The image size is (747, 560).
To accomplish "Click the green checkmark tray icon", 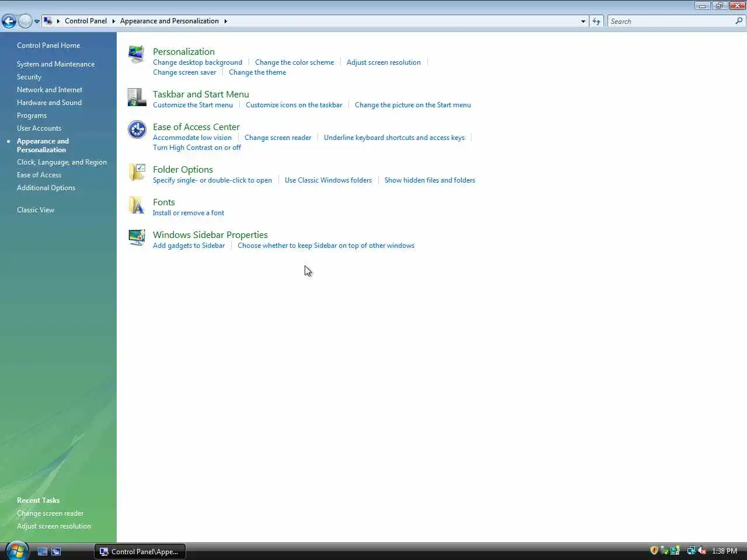I will pos(664,551).
